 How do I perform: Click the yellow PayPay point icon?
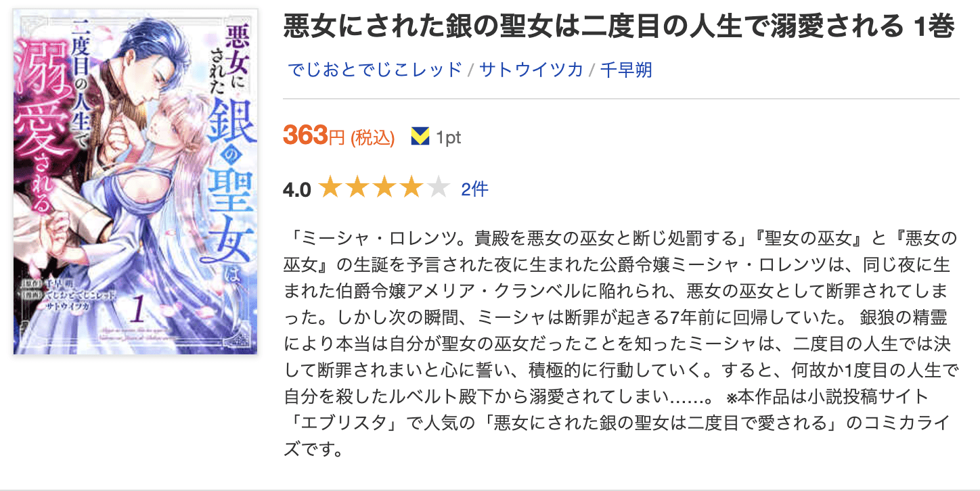tap(421, 137)
